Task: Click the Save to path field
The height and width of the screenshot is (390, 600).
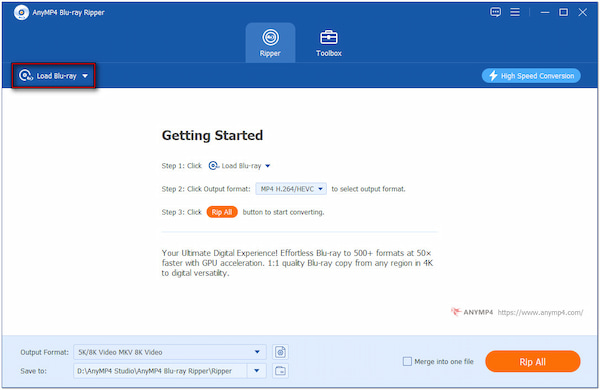Action: tap(160, 370)
